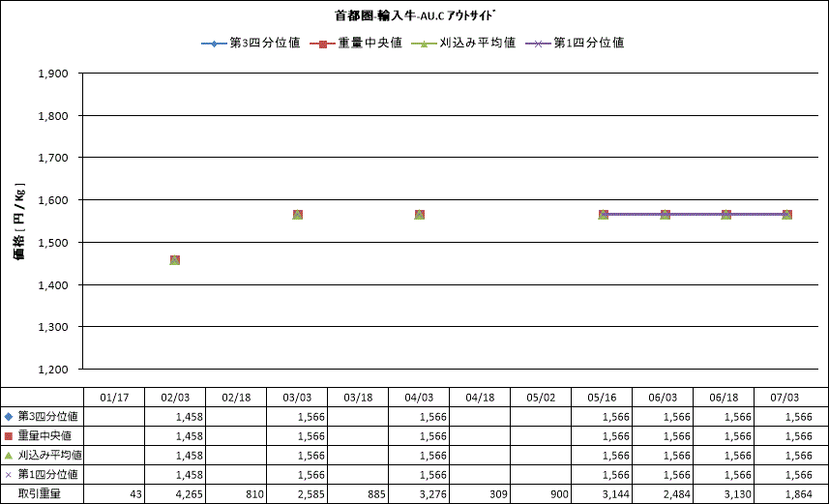829x504 pixels.
Task: Click the 1,300 y-axis label
Action: (x=53, y=327)
